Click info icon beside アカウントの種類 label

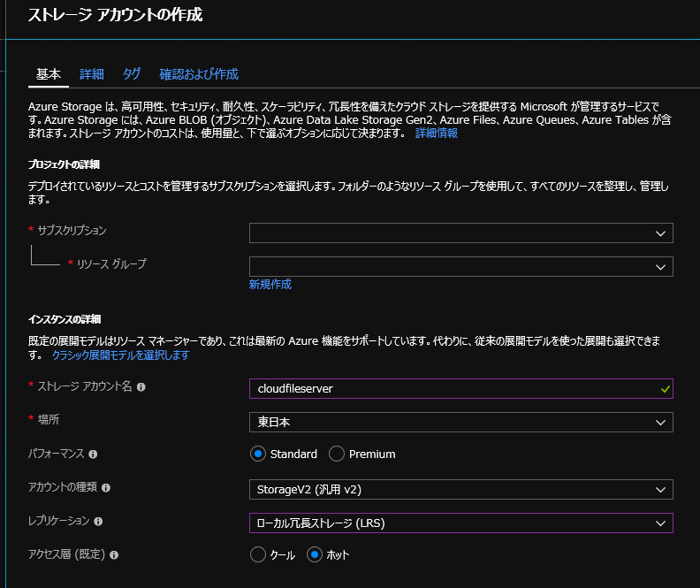click(106, 488)
